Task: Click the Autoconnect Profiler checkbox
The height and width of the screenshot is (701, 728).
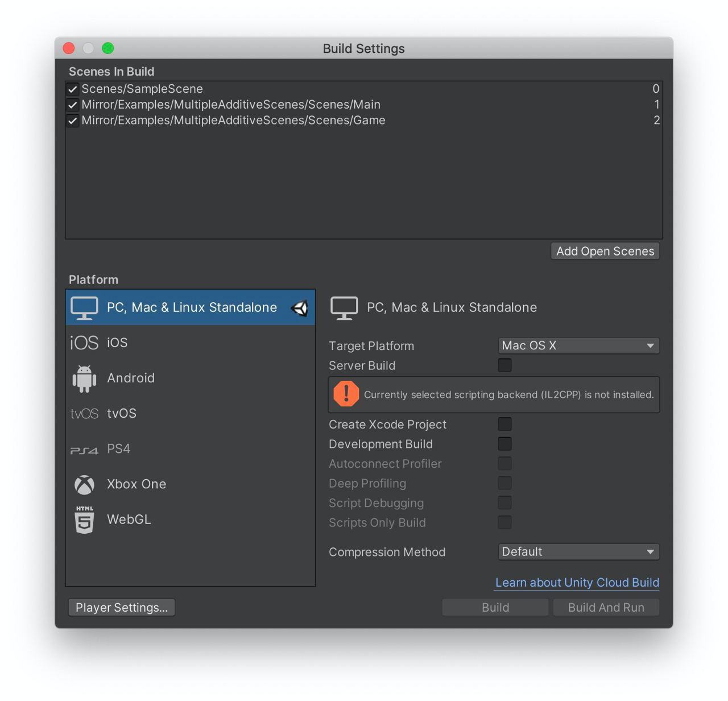Action: pyautogui.click(x=504, y=463)
